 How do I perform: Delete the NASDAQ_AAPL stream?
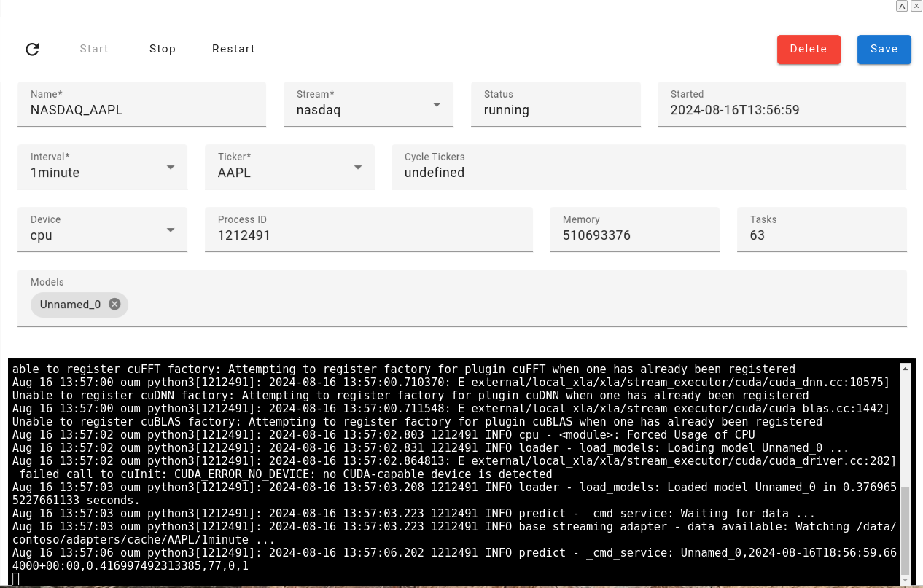[x=809, y=49]
